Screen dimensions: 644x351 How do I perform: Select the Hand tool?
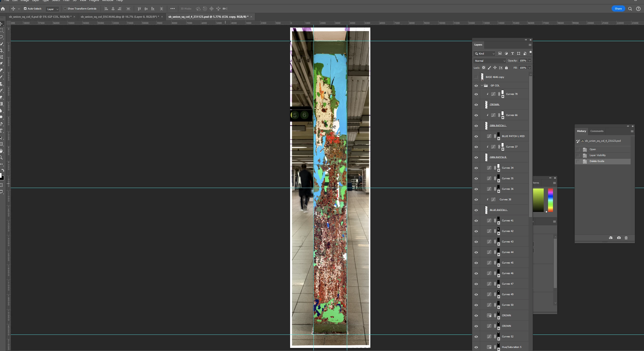click(1, 151)
